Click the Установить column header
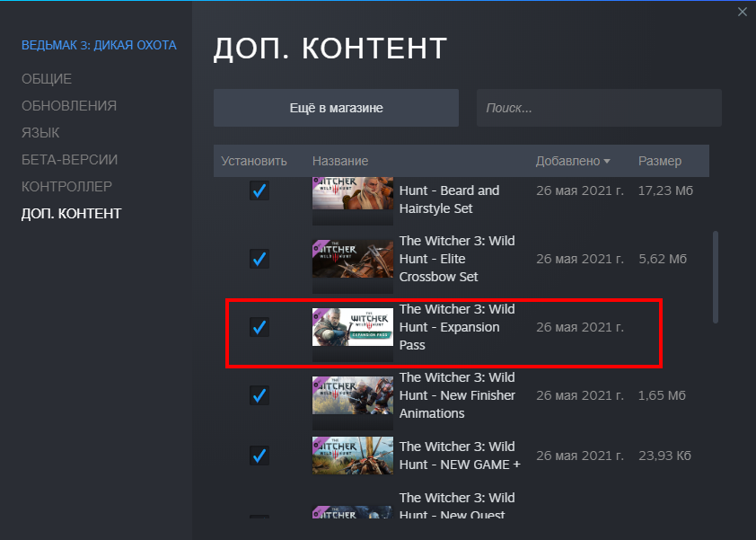The height and width of the screenshot is (540, 756). coord(253,161)
